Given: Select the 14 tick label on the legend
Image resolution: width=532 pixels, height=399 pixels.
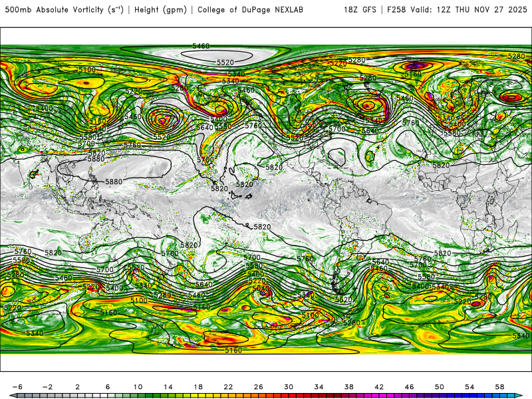Looking at the screenshot, I should click(x=168, y=387).
